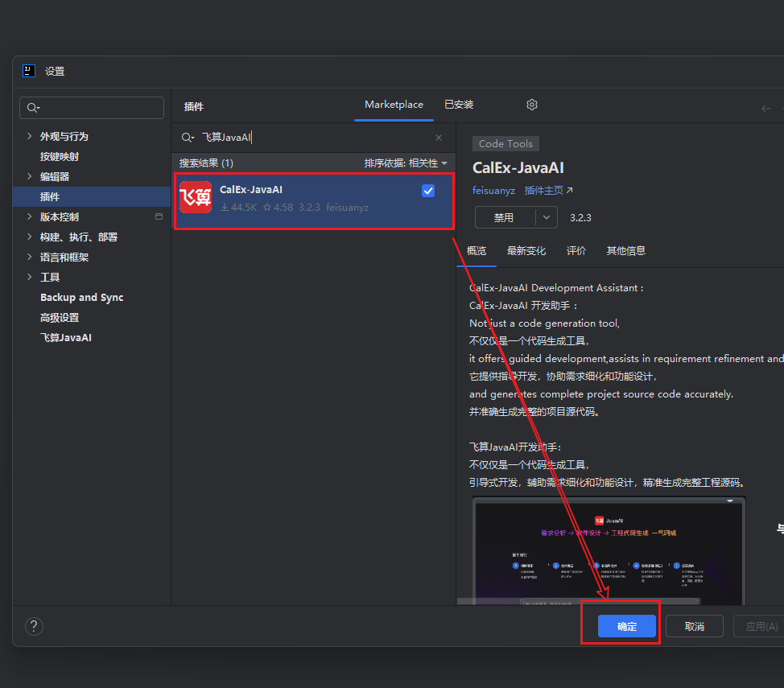The height and width of the screenshot is (688, 784).
Task: Click the 44.5K downloads count
Action: click(239, 207)
